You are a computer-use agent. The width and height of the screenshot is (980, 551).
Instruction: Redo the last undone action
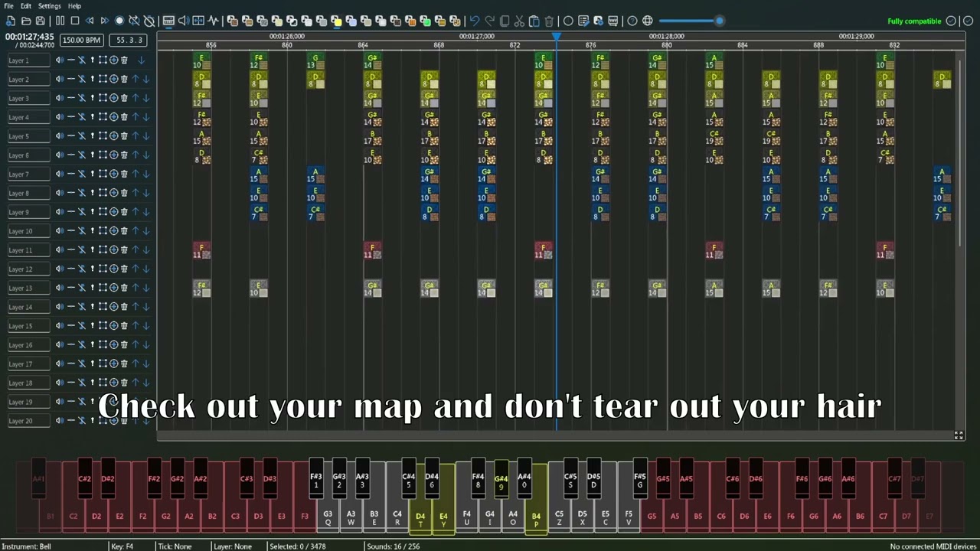[x=490, y=21]
